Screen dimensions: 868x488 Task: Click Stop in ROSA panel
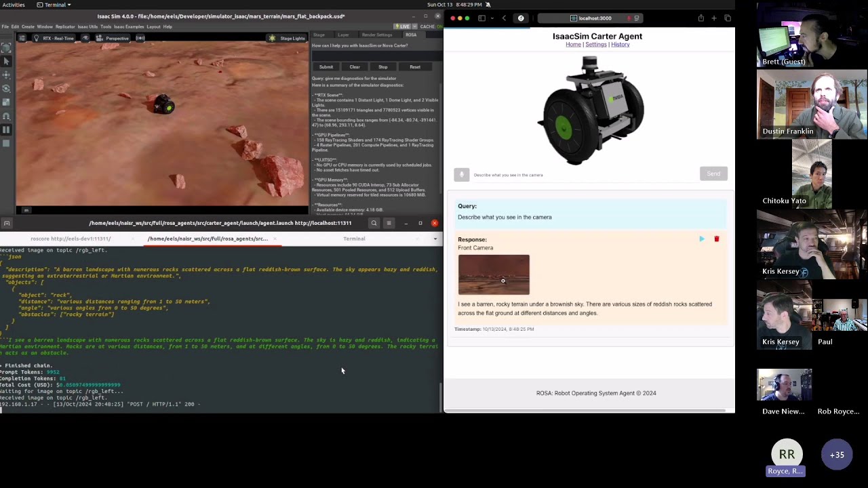tap(383, 67)
